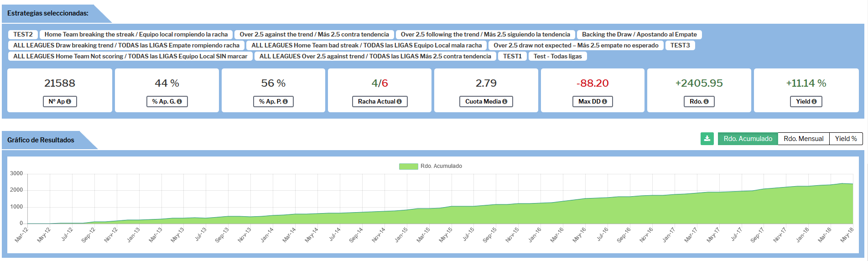Switch to Rdo. Acumulado view
Screen dimensions: 868x261
748,139
